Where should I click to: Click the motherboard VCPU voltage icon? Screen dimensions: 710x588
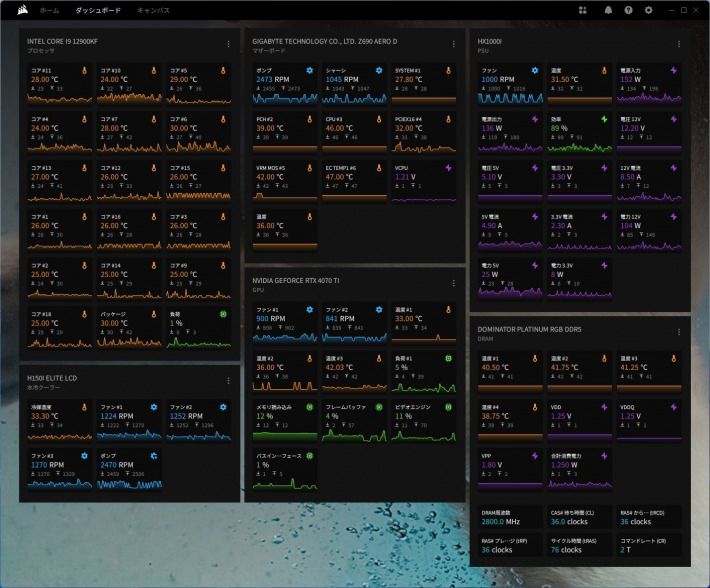(x=448, y=167)
